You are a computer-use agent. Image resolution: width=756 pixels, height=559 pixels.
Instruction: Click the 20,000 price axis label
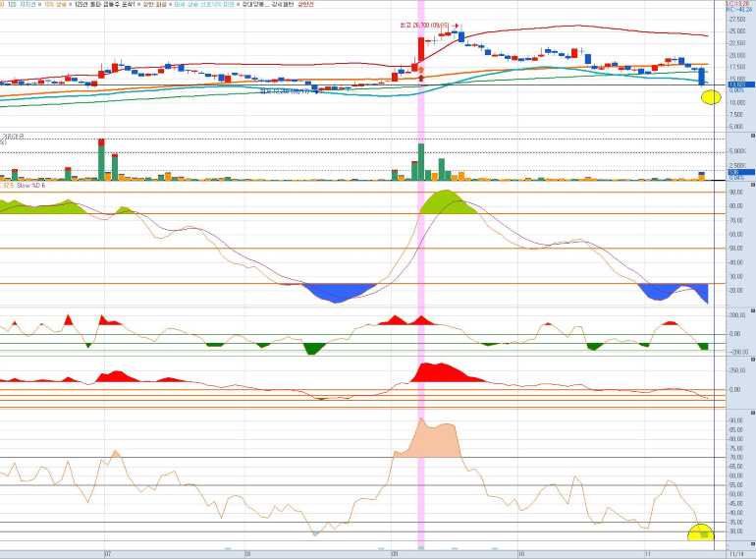[x=737, y=55]
